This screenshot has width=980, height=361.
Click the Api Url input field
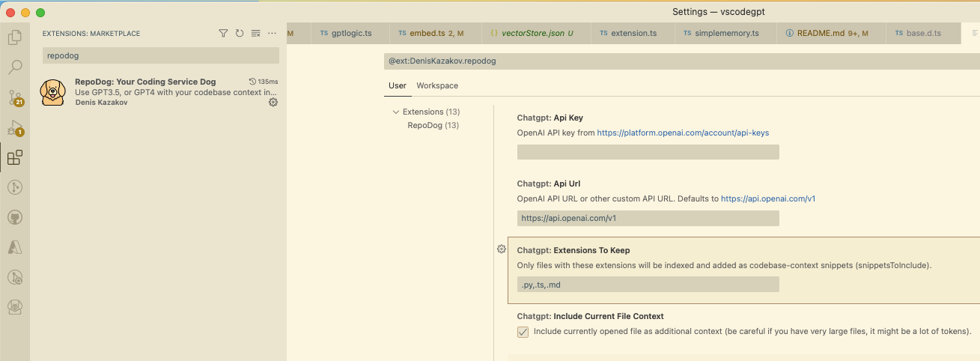(x=648, y=218)
